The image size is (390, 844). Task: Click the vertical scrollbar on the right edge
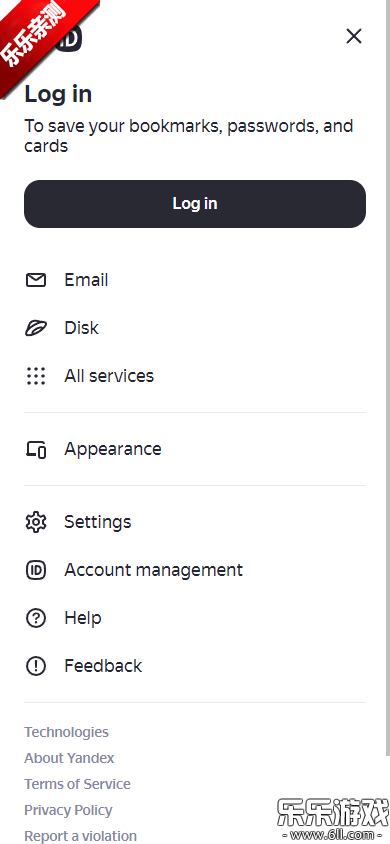click(387, 377)
